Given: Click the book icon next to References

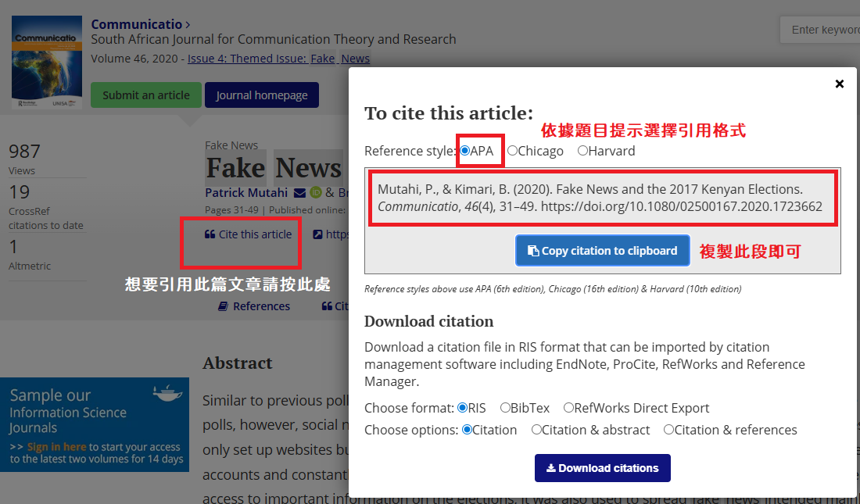Looking at the screenshot, I should pyautogui.click(x=224, y=306).
